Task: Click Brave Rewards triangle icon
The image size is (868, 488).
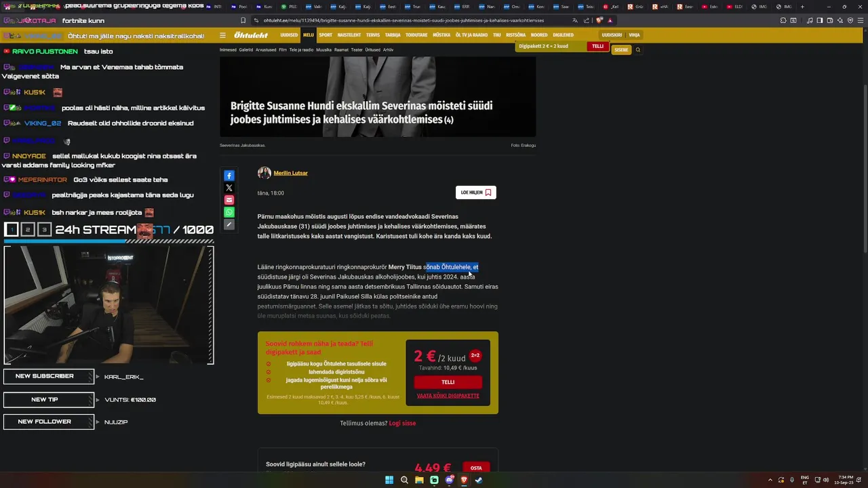Action: [610, 20]
